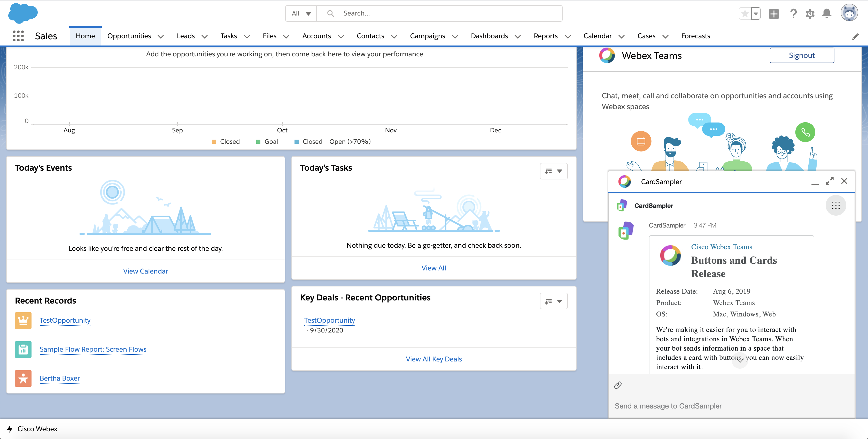
Task: Click the View Calendar link
Action: 145,271
